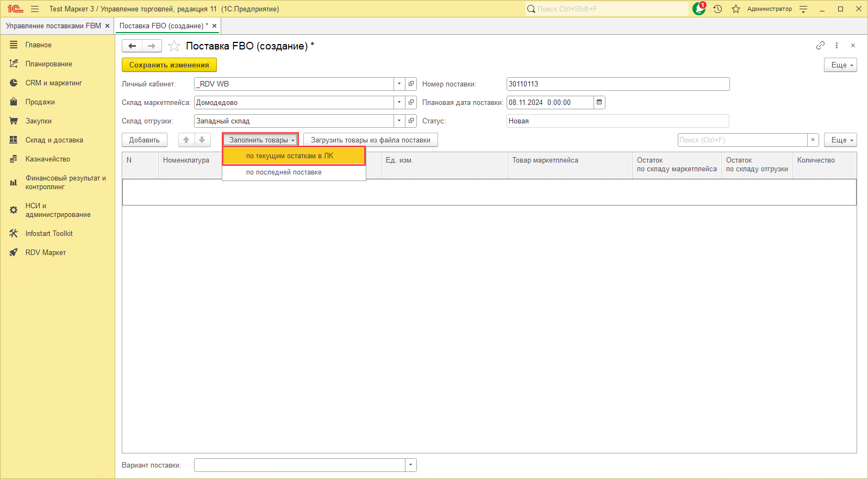Click the Ед. изм. column header
868x479 pixels.
click(444, 165)
